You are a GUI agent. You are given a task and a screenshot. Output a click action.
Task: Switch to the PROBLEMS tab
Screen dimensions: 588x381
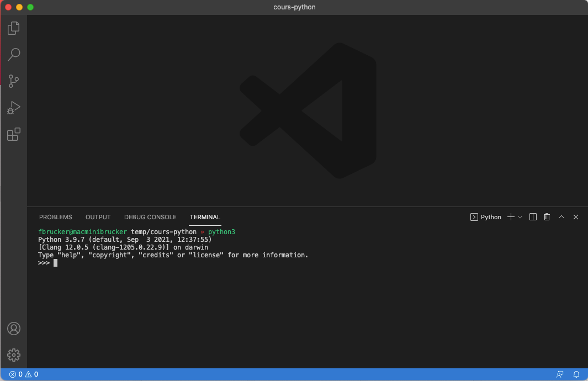pyautogui.click(x=55, y=217)
